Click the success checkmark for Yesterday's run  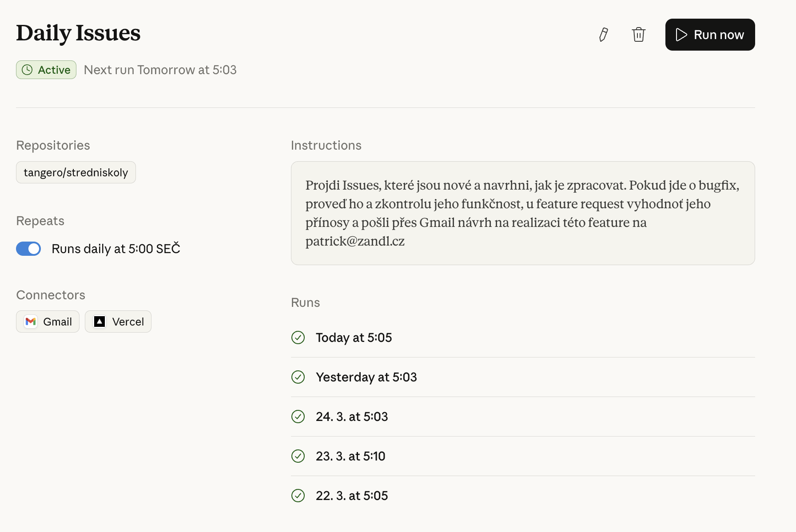click(x=298, y=377)
